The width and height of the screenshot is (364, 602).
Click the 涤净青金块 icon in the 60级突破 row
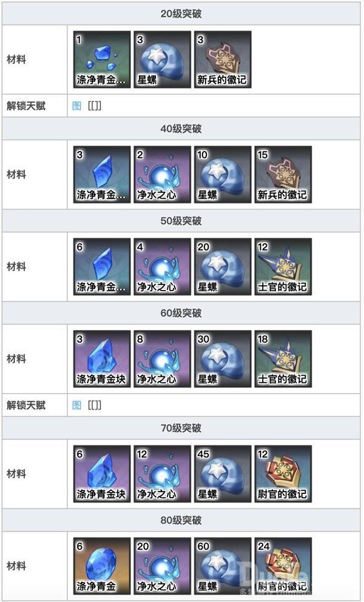102,359
